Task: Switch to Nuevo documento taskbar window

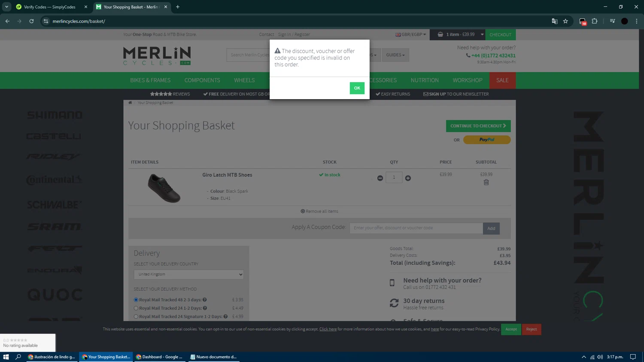Action: 214,357
